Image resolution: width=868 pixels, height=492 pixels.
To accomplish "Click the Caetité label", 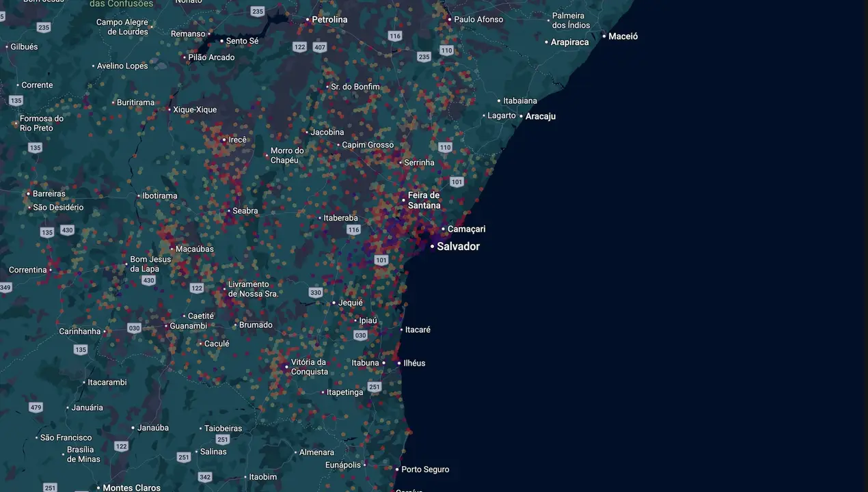I will 201,316.
